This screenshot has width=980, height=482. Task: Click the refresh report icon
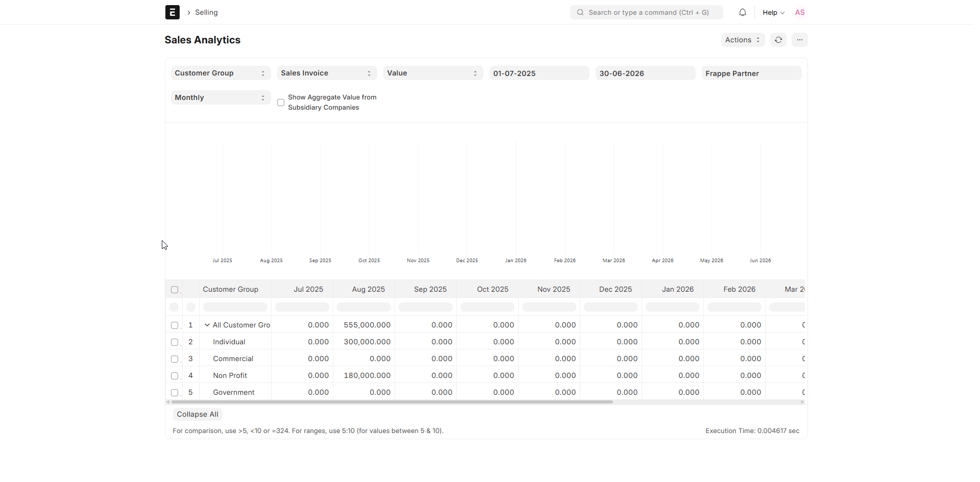tap(778, 40)
